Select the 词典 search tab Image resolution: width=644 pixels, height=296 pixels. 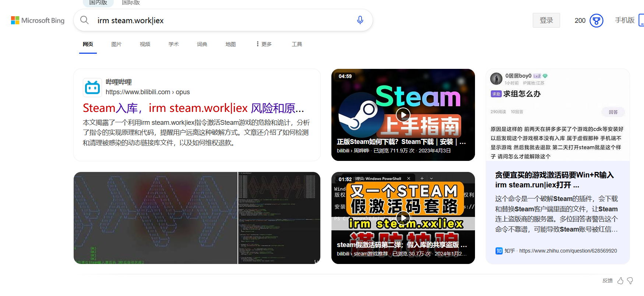click(x=202, y=44)
